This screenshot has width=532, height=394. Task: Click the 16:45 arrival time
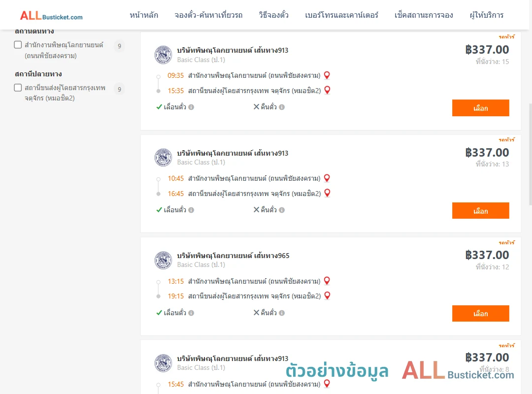[175, 194]
